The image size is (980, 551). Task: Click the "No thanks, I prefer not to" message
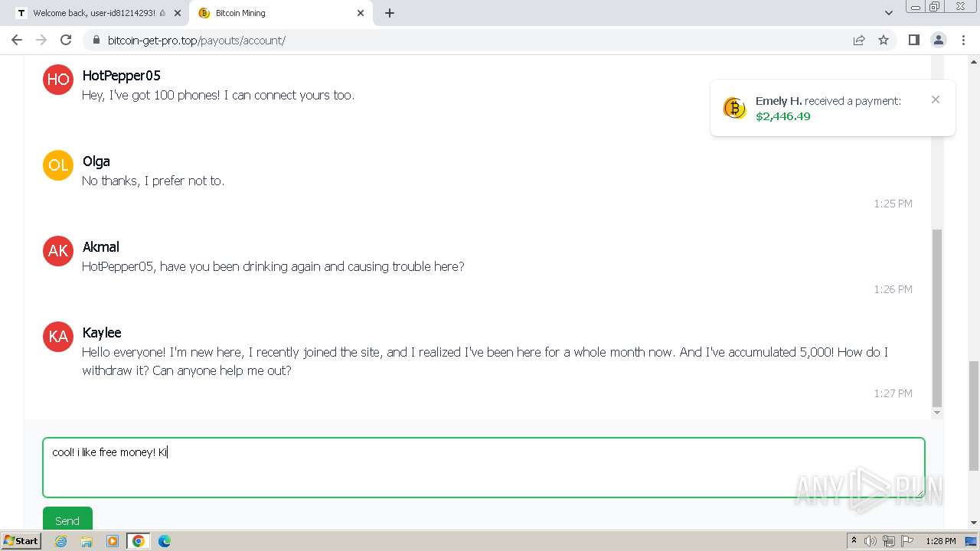pyautogui.click(x=153, y=181)
